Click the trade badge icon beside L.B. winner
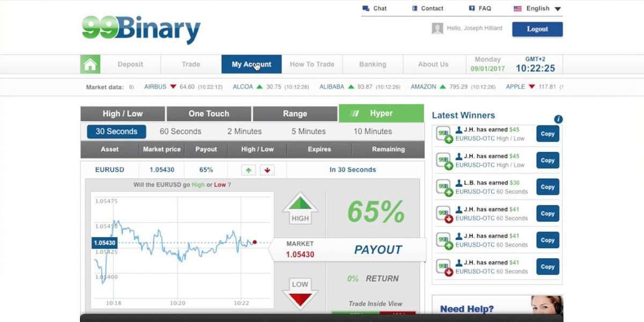 click(444, 187)
